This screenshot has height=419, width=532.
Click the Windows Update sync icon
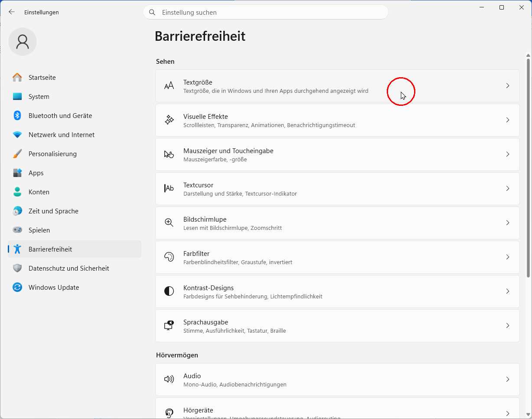17,288
